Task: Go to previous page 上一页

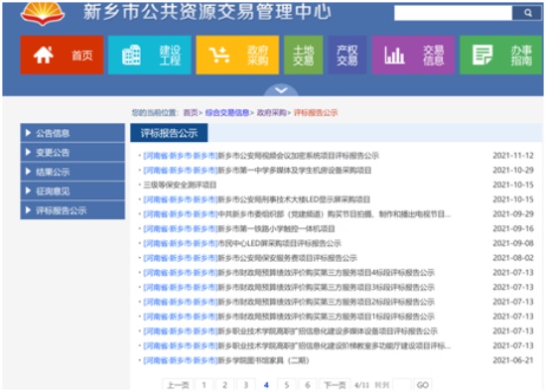Action: [178, 385]
